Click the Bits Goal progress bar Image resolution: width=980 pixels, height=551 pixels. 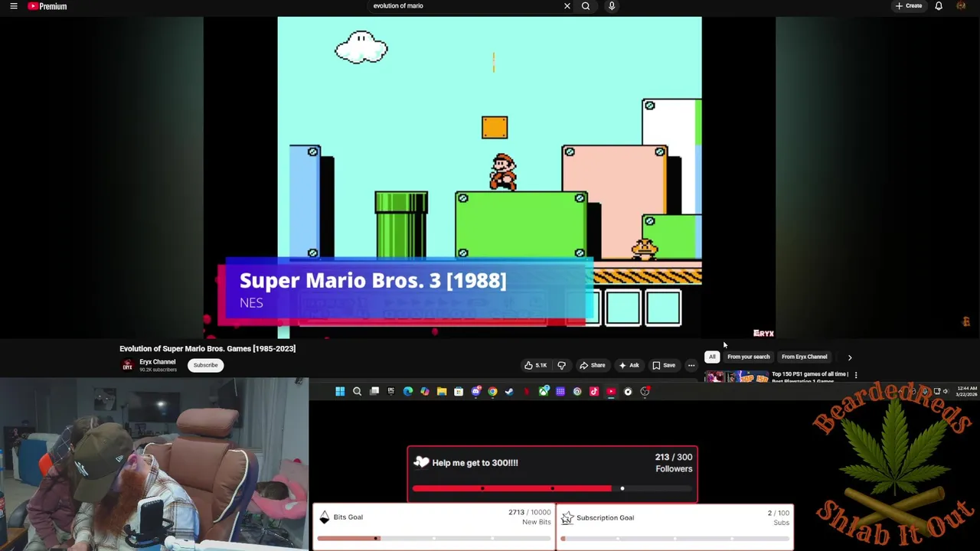pos(433,539)
